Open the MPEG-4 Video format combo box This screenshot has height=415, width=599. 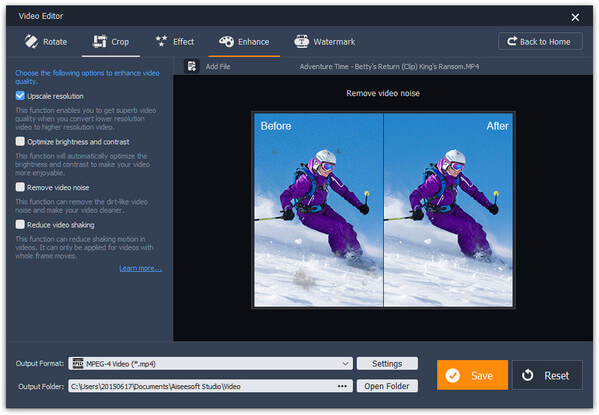210,363
